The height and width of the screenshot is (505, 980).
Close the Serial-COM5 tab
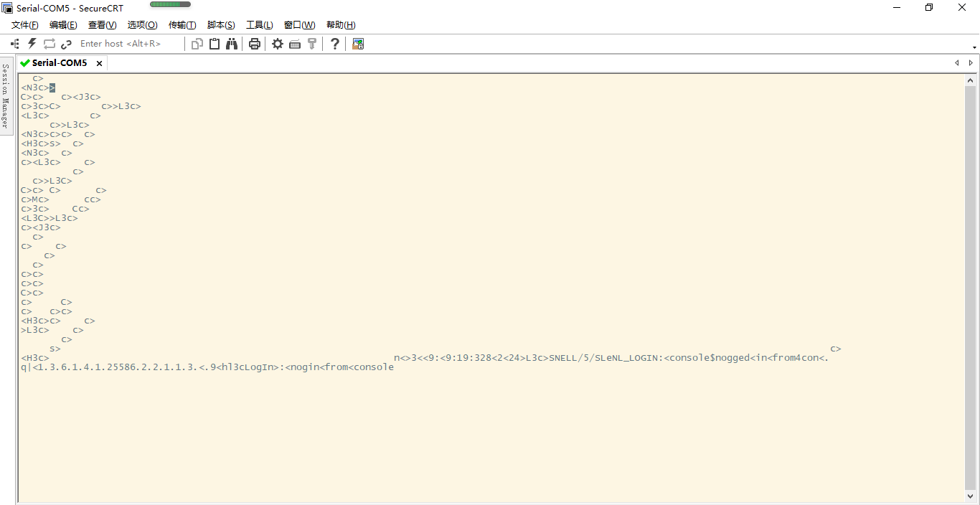[99, 63]
